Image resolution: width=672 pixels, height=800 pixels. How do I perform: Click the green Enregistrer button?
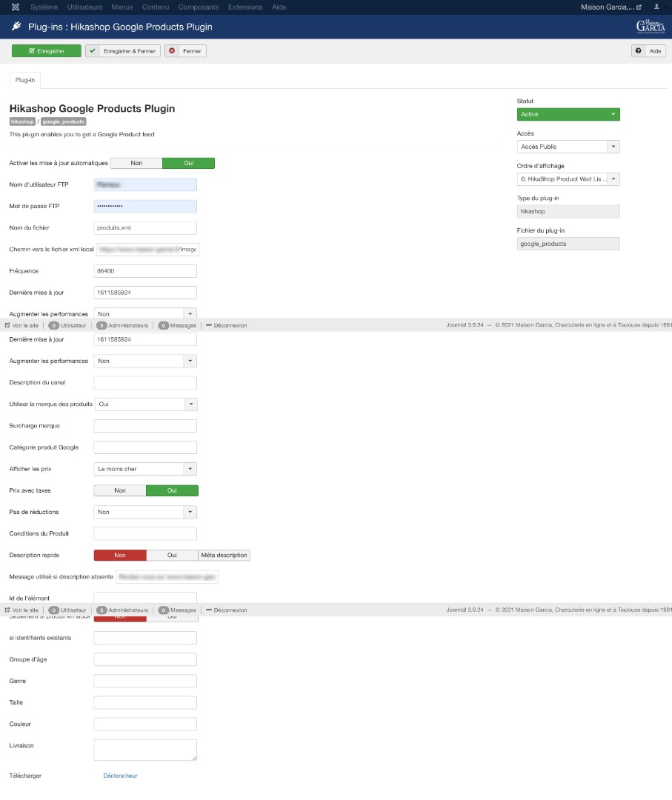pos(47,51)
